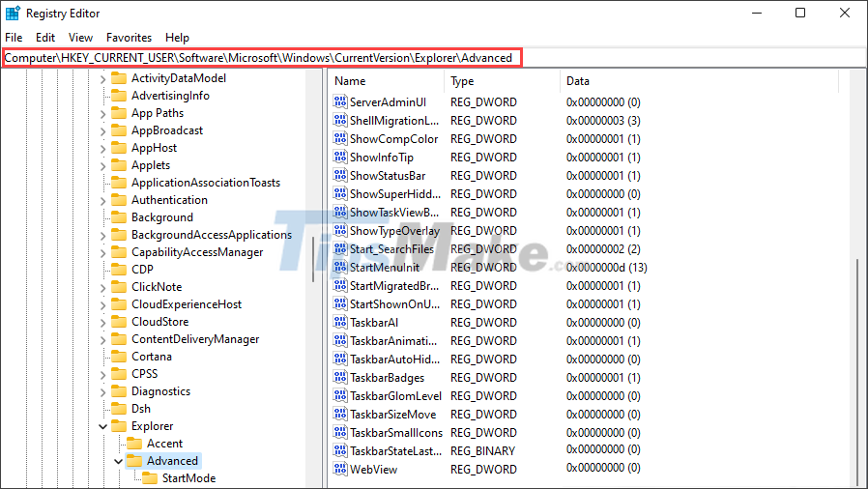Viewport: 868px width, 489px height.
Task: Select the AdvertisingInfo folder icon
Action: pos(119,95)
